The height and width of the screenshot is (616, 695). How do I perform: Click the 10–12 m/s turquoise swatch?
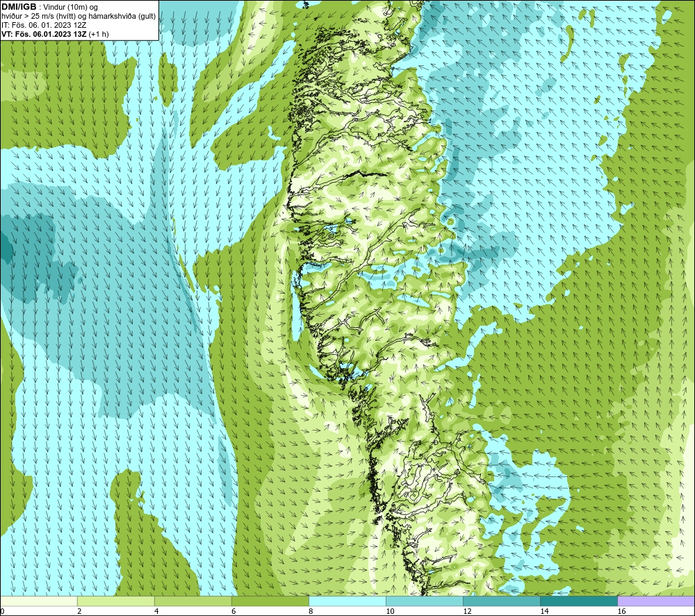424,601
